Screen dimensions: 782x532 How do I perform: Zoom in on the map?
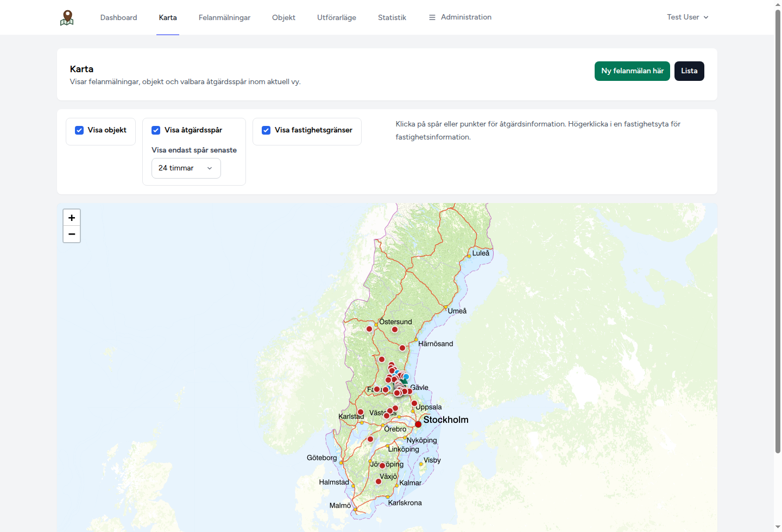point(72,218)
